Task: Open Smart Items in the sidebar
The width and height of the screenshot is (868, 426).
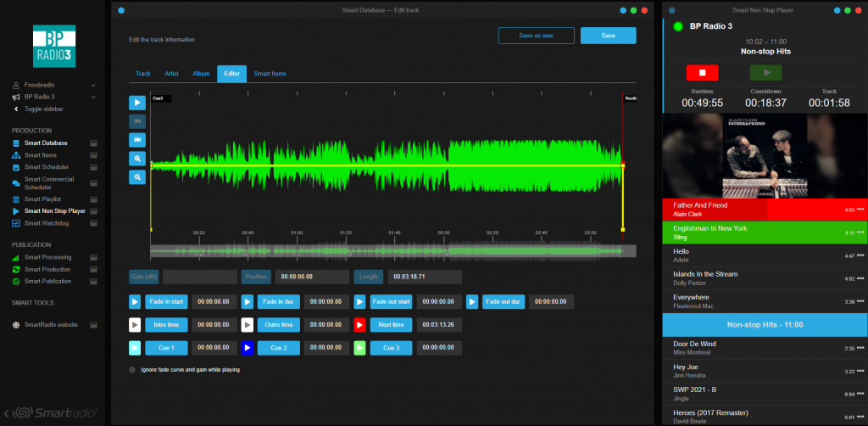Action: pyautogui.click(x=41, y=155)
